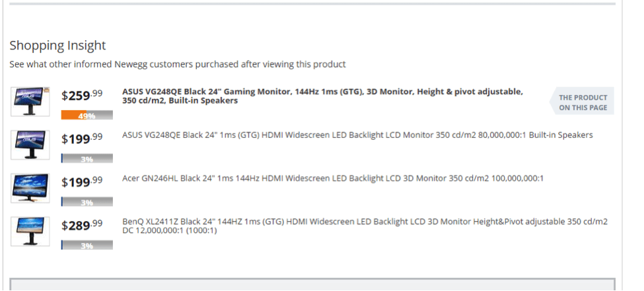Click the 3% bar for the Acer GN246HL
Viewport: 644px width, 291px height.
[x=87, y=202]
